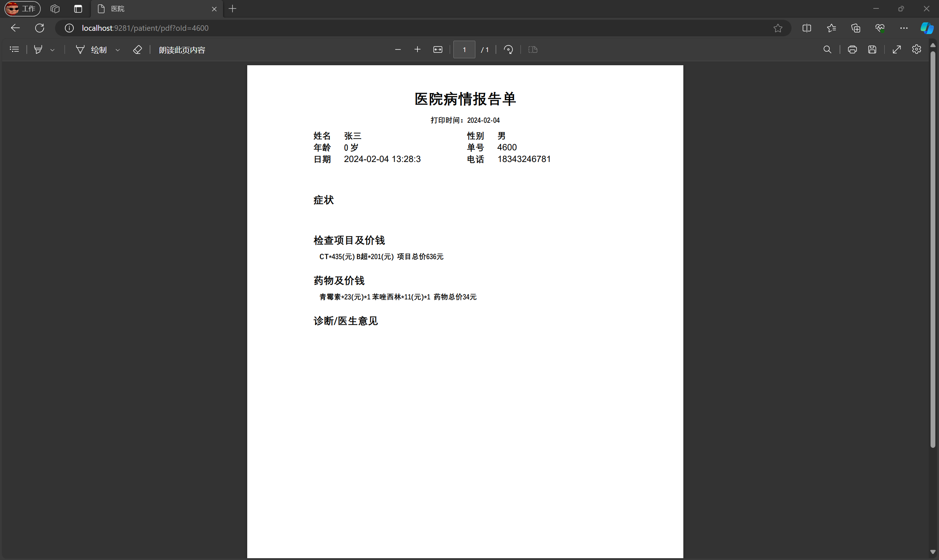Zoom in the PDF page
Viewport: 939px width, 560px height.
[x=417, y=49]
